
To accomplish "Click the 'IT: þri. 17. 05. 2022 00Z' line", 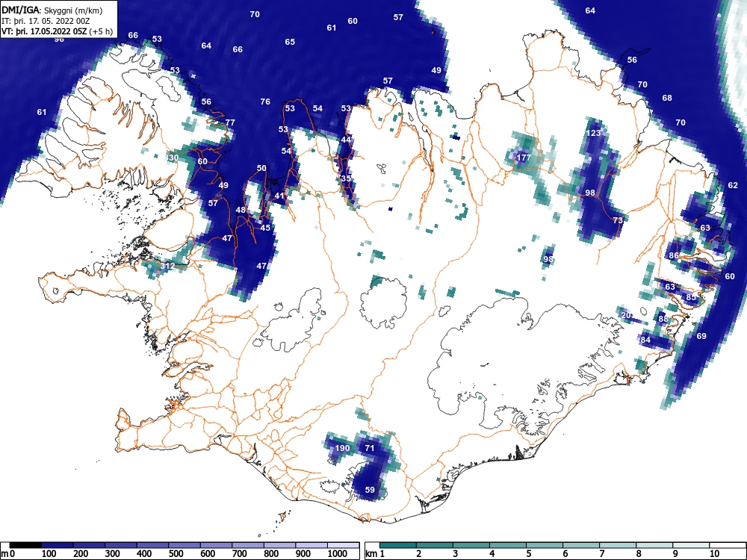I will coord(46,22).
